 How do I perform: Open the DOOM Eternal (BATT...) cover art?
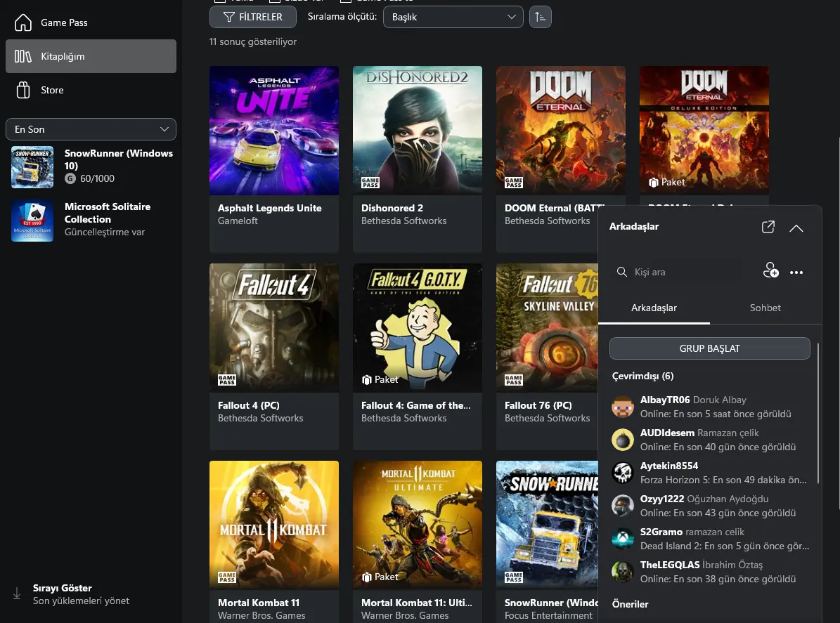point(560,131)
